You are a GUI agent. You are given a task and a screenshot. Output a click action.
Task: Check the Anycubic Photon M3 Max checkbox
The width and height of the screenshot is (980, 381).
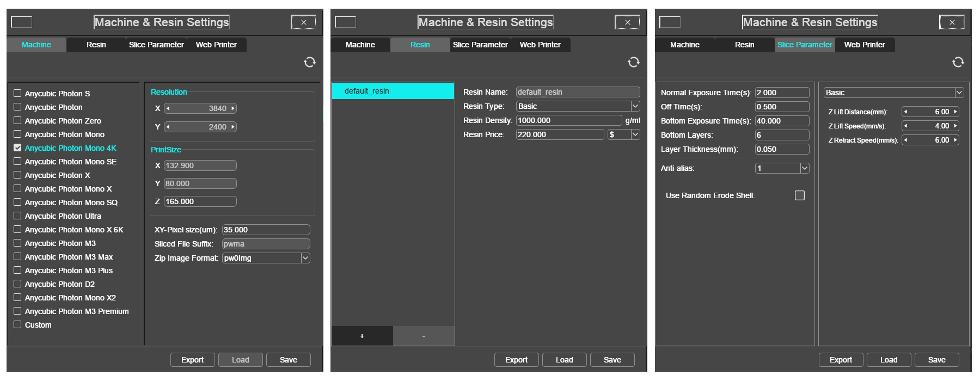click(x=17, y=256)
